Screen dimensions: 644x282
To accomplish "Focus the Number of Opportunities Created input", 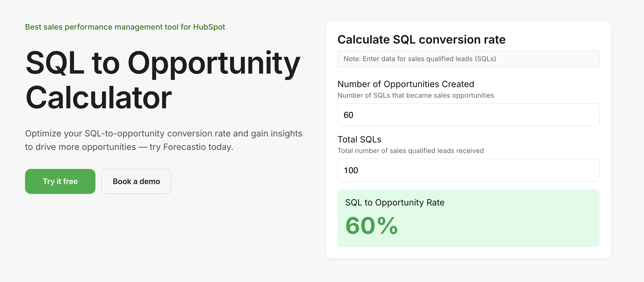I will tap(468, 115).
